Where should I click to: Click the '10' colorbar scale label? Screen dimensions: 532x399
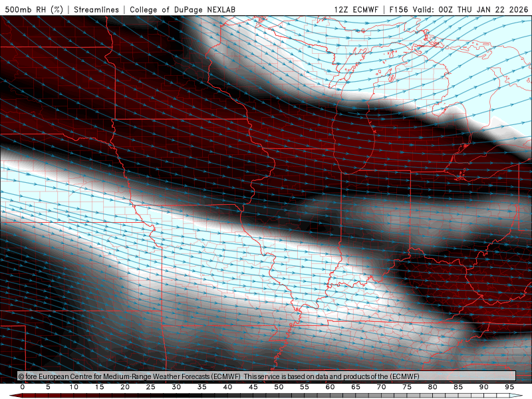click(x=74, y=387)
